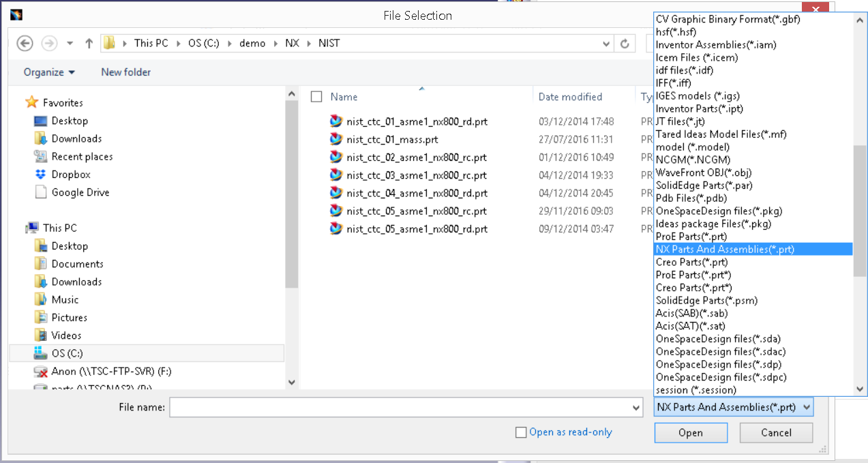Collapse the file type combo box
Screen dimensions: 868x463
click(807, 407)
